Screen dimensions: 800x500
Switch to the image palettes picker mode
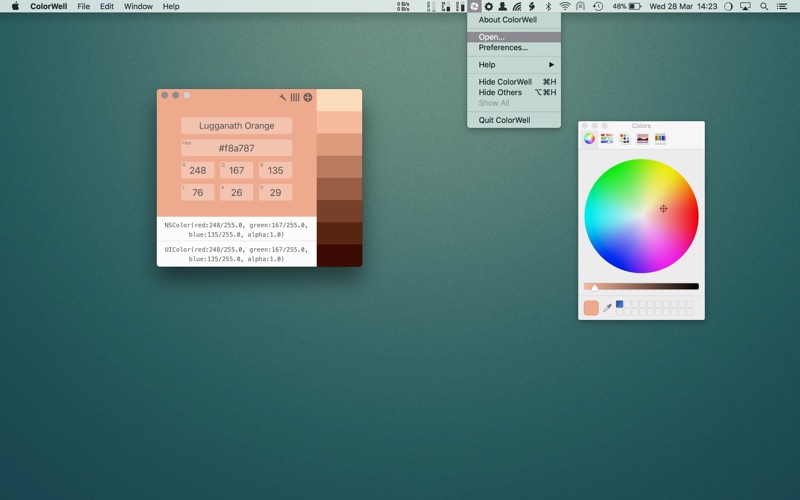click(x=642, y=138)
